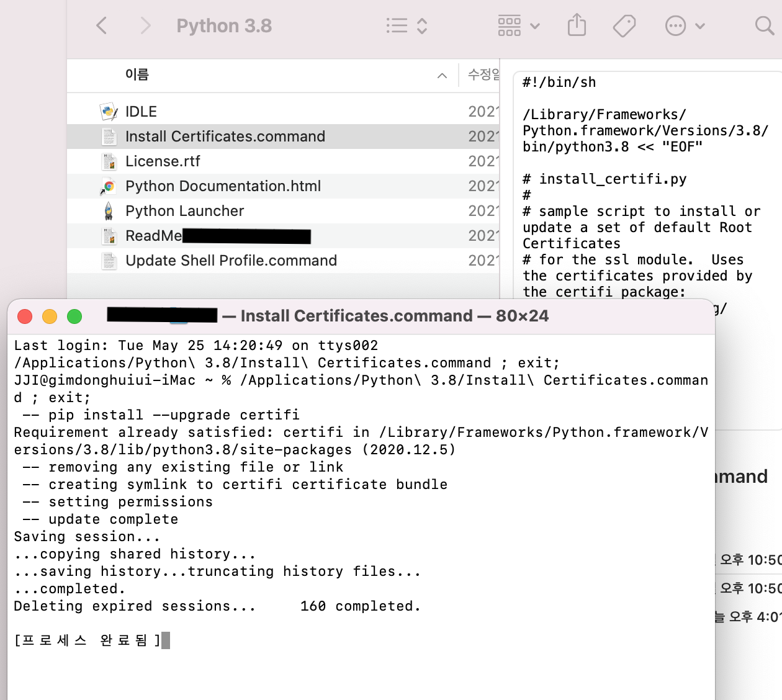This screenshot has height=700, width=782.
Task: Close the Terminal window red button
Action: [x=25, y=316]
